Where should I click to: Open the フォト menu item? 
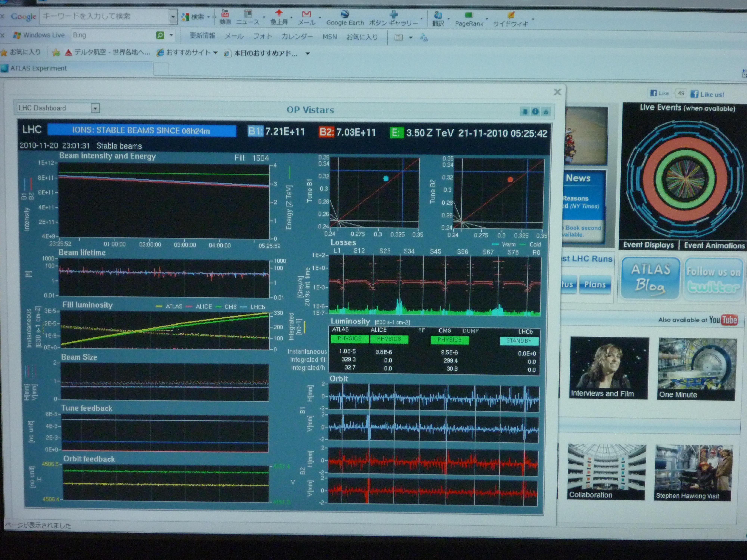[x=262, y=36]
